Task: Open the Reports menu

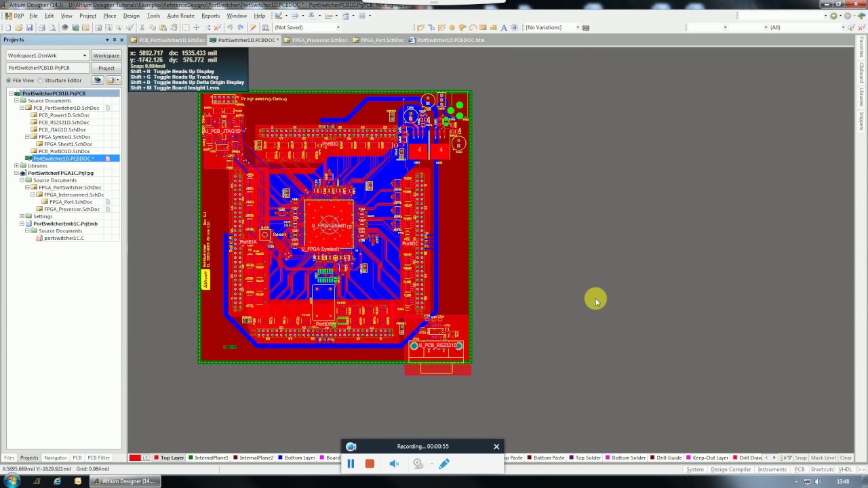Action: pos(210,16)
